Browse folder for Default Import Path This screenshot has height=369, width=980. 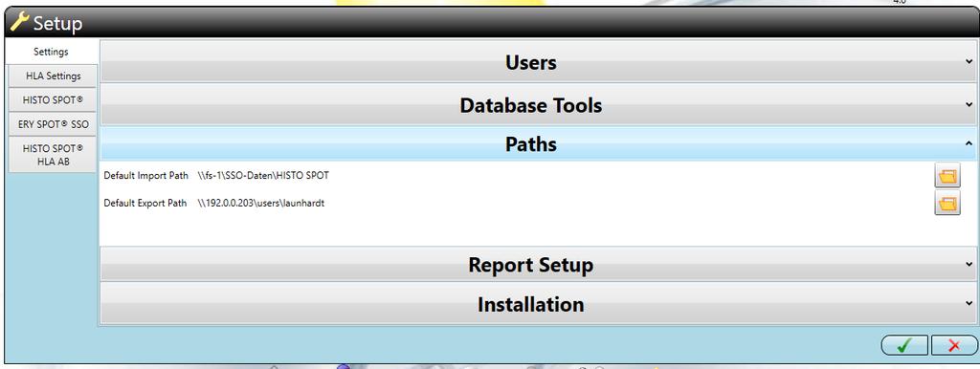tap(947, 177)
